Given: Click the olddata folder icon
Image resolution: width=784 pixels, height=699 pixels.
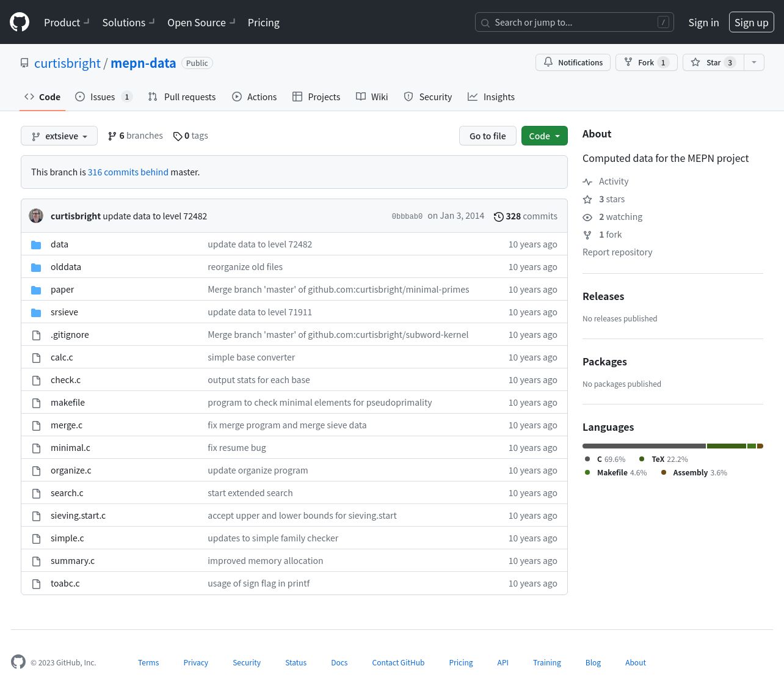Looking at the screenshot, I should 36,267.
